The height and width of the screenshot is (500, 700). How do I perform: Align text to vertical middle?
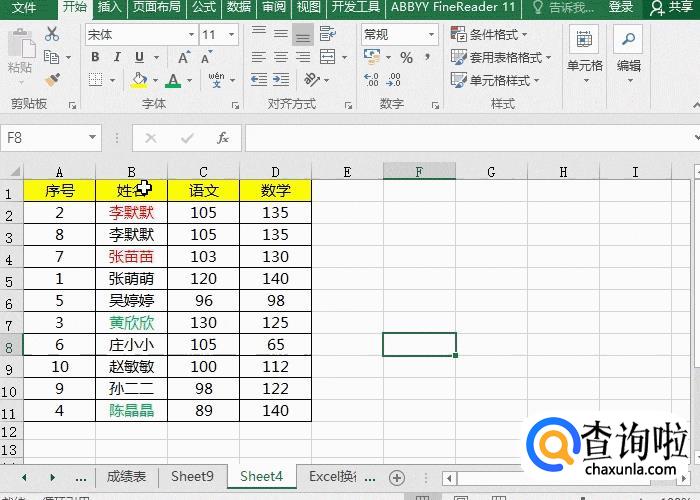(281, 34)
